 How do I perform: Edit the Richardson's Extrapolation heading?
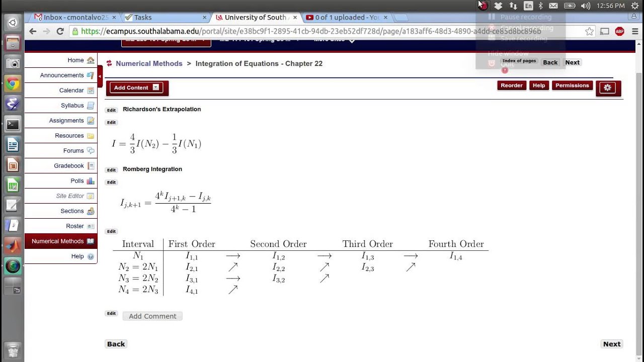[111, 110]
